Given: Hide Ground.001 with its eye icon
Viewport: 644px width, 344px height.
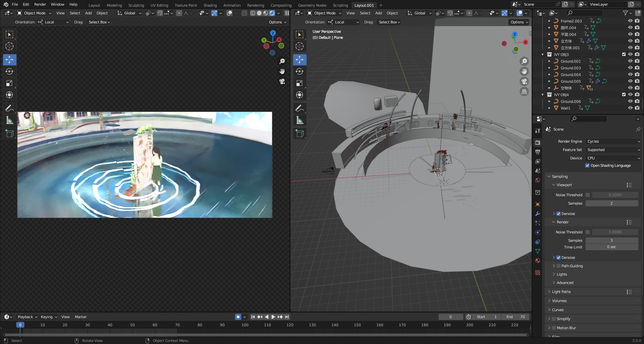Looking at the screenshot, I should 630,61.
